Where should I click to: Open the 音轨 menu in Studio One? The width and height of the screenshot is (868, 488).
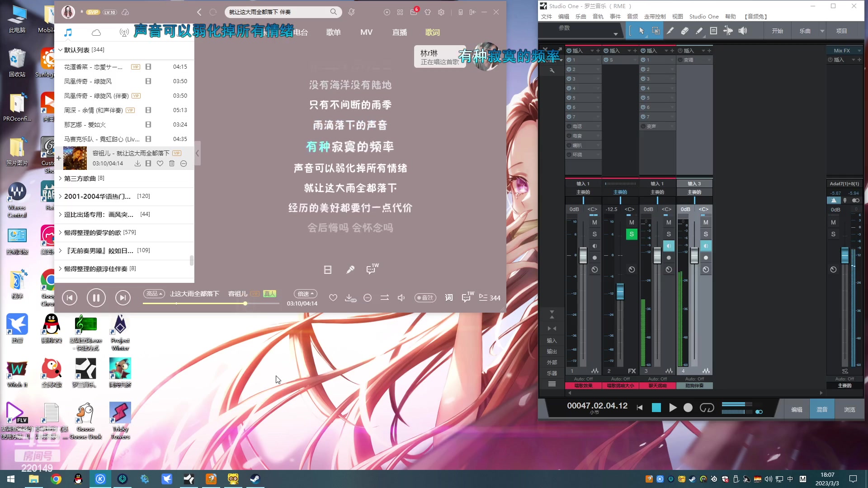coord(598,17)
